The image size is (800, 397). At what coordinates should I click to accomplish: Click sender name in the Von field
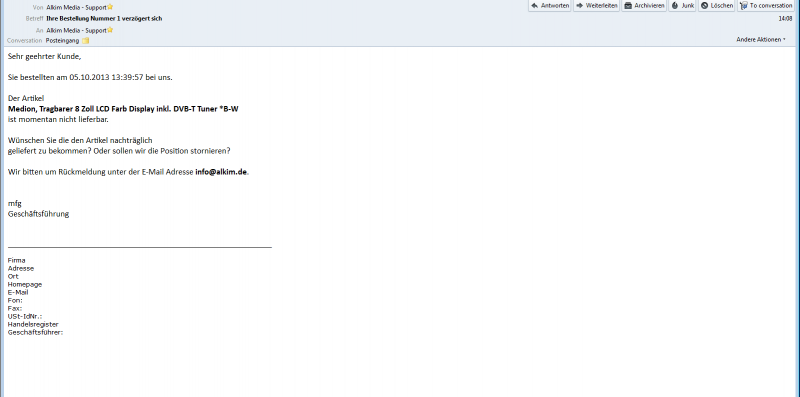[x=77, y=8]
